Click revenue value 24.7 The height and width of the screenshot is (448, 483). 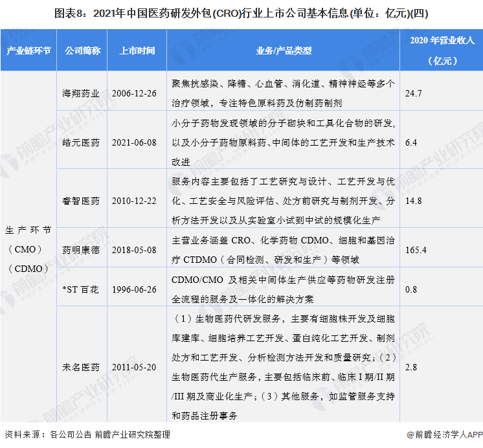point(413,93)
